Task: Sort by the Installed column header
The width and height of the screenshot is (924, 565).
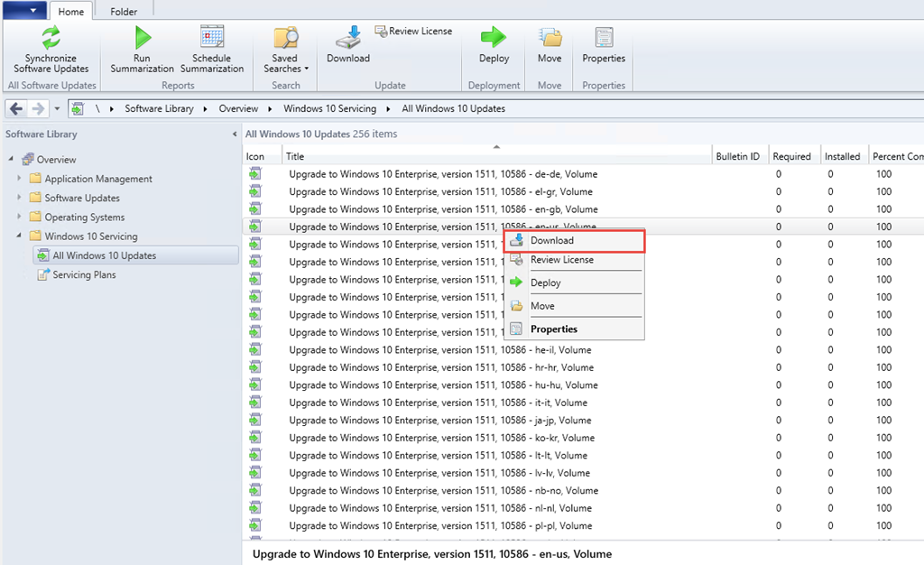Action: 845,156
